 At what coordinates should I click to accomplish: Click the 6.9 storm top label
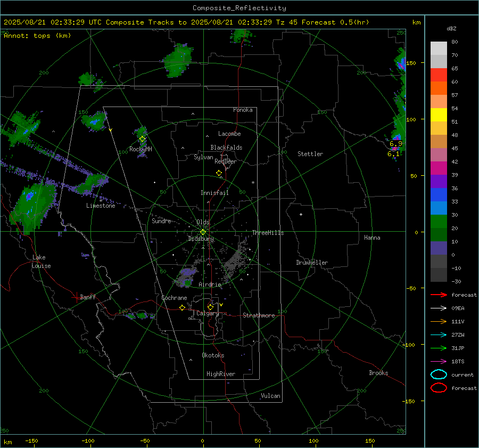click(396, 144)
